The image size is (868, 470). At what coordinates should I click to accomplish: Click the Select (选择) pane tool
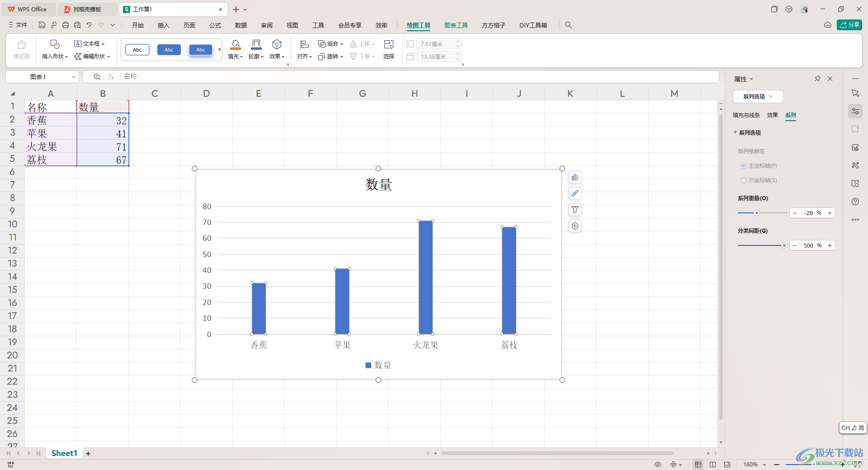389,50
